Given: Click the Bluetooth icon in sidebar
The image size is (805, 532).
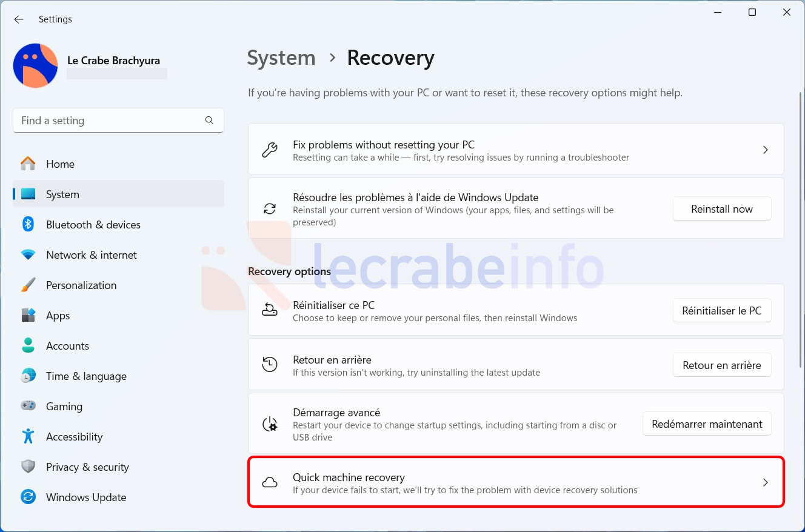Looking at the screenshot, I should point(28,224).
